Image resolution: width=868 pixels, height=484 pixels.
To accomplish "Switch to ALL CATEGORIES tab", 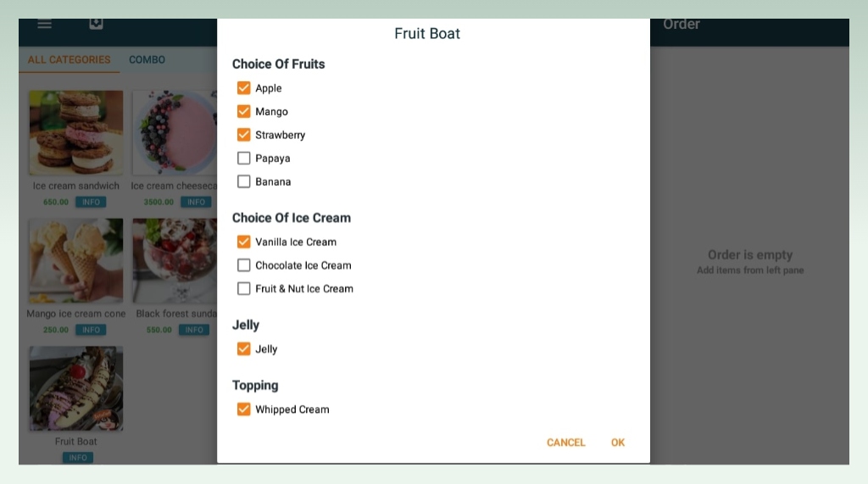I will click(70, 60).
